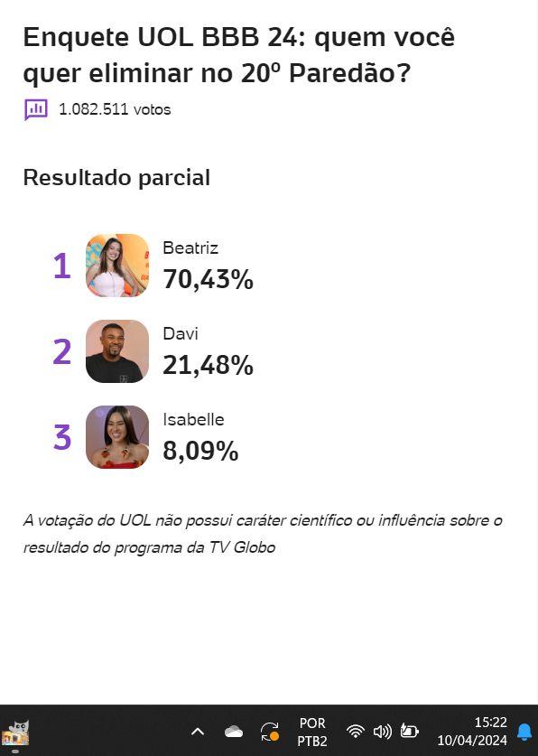Click the 1.082.511 votos count
Viewport: 538px width, 756px height.
click(x=115, y=109)
